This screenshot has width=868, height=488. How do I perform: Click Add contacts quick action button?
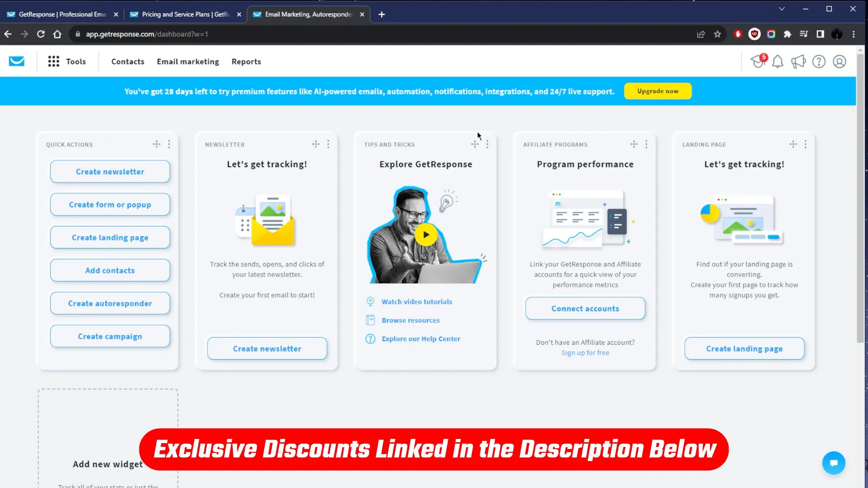tap(110, 270)
